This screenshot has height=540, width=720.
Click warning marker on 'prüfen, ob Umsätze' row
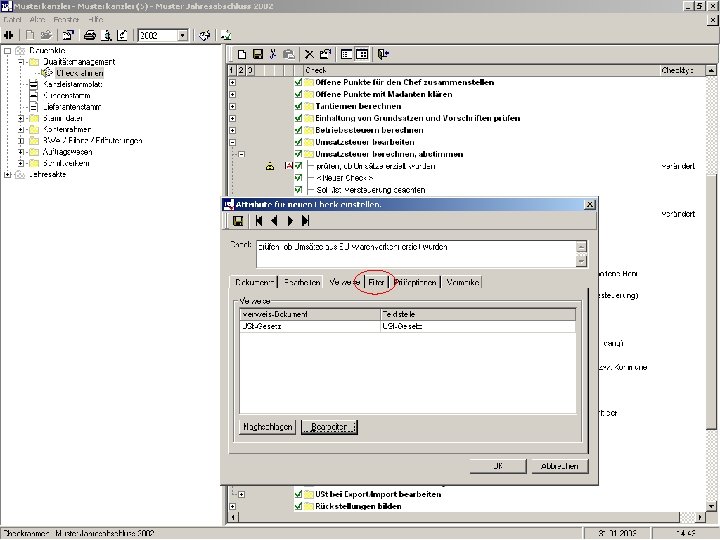click(270, 166)
